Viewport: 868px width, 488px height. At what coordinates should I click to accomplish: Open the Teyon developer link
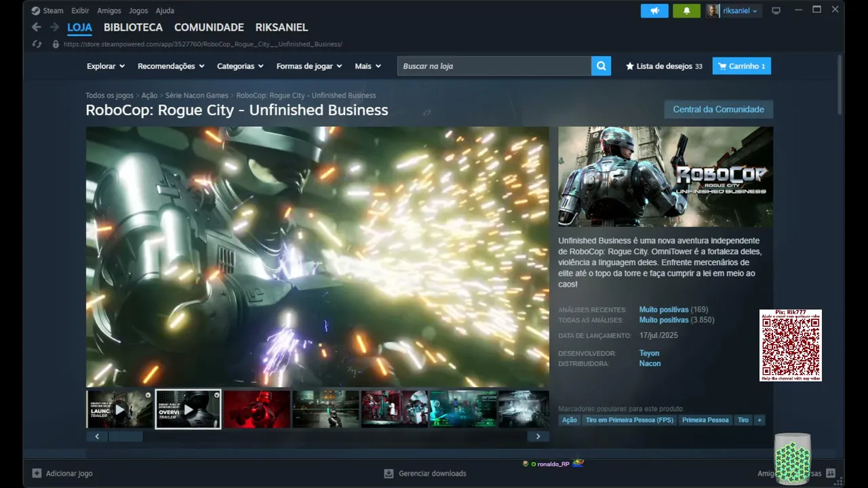tap(649, 353)
